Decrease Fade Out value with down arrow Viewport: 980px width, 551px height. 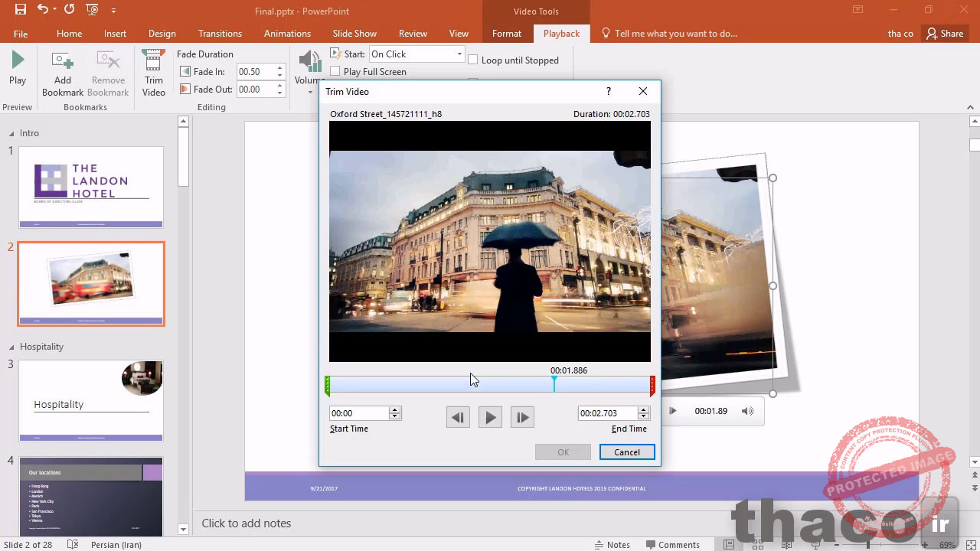pyautogui.click(x=279, y=93)
